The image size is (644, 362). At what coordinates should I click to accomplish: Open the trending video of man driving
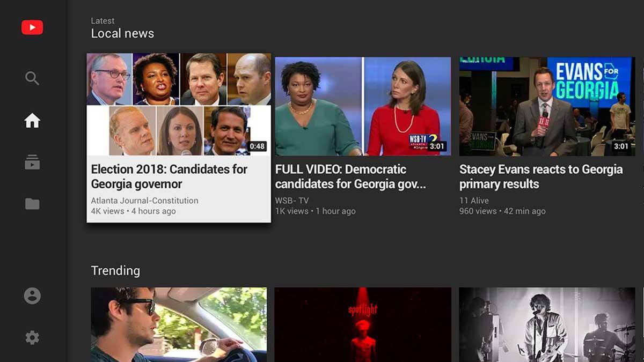[179, 324]
